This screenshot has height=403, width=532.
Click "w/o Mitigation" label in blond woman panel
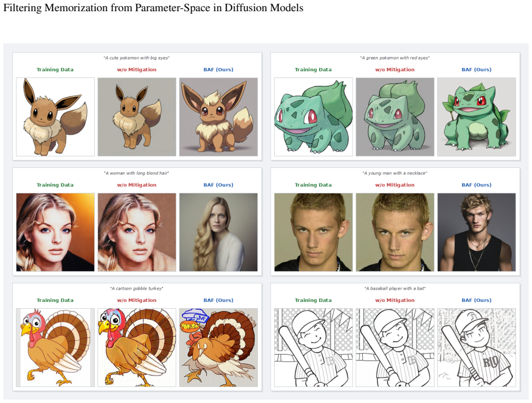coord(137,185)
